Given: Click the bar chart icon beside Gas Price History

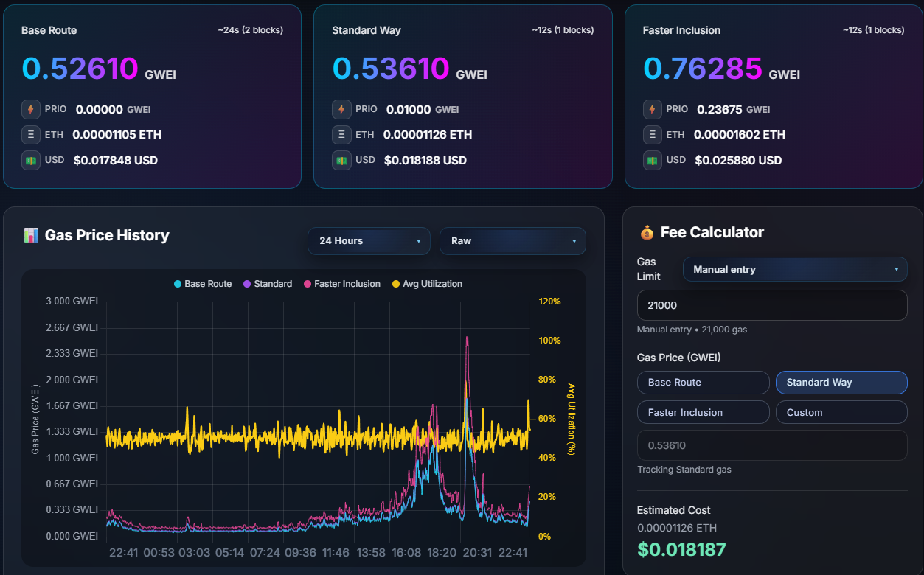Looking at the screenshot, I should tap(31, 236).
